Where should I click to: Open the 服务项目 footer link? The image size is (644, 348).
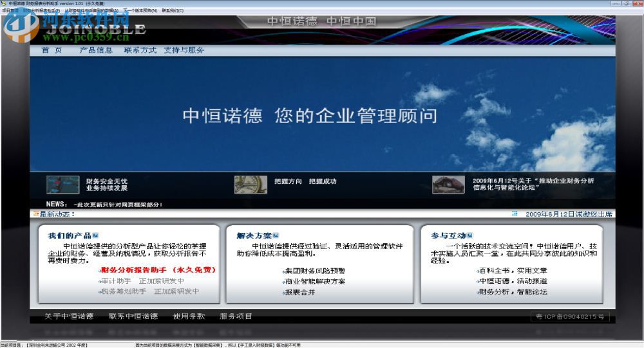coord(236,316)
